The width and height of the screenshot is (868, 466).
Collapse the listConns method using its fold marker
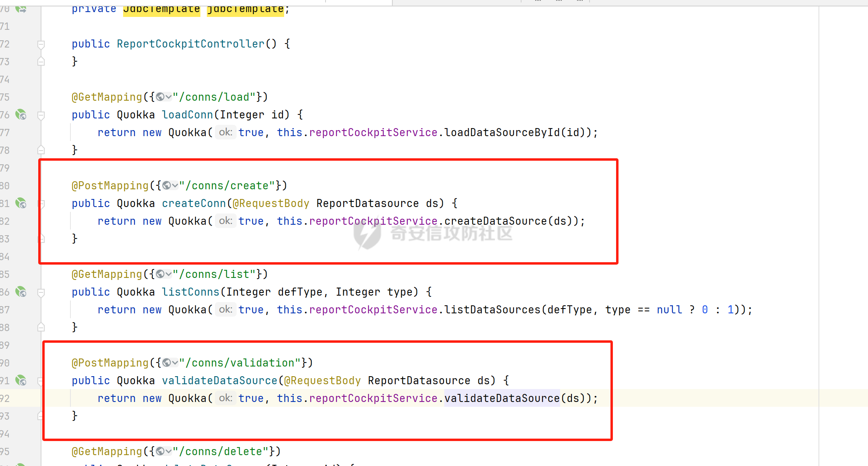pyautogui.click(x=41, y=292)
